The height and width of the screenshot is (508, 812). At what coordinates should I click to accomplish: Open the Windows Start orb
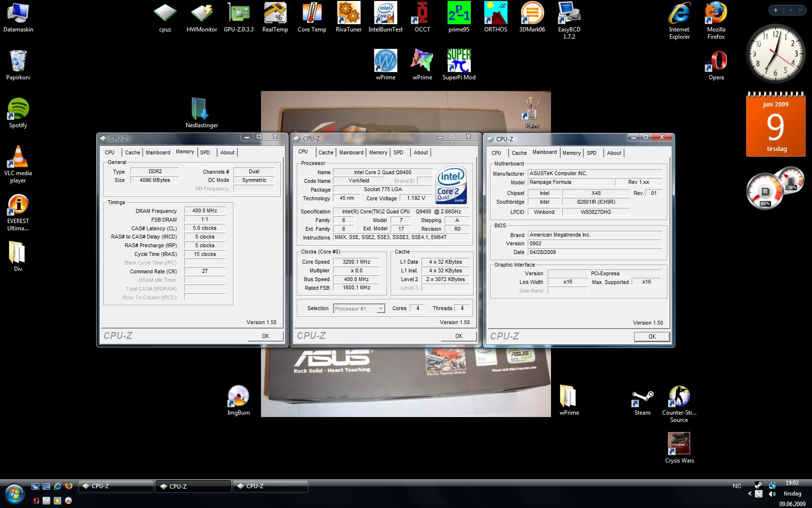[x=14, y=494]
